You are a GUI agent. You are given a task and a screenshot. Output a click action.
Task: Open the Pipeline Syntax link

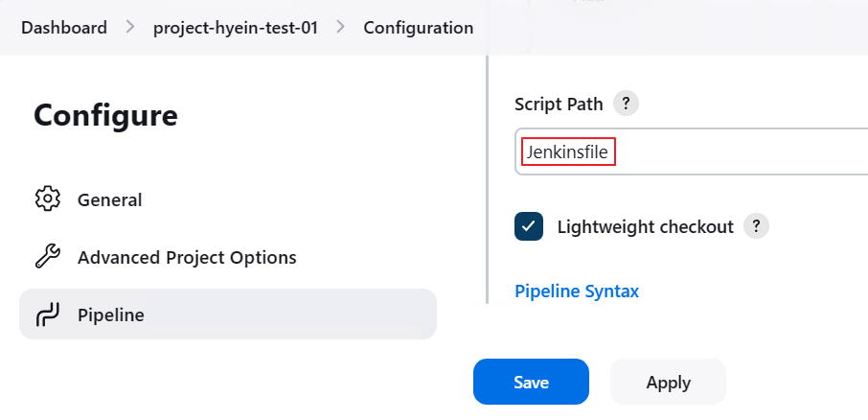pos(577,291)
